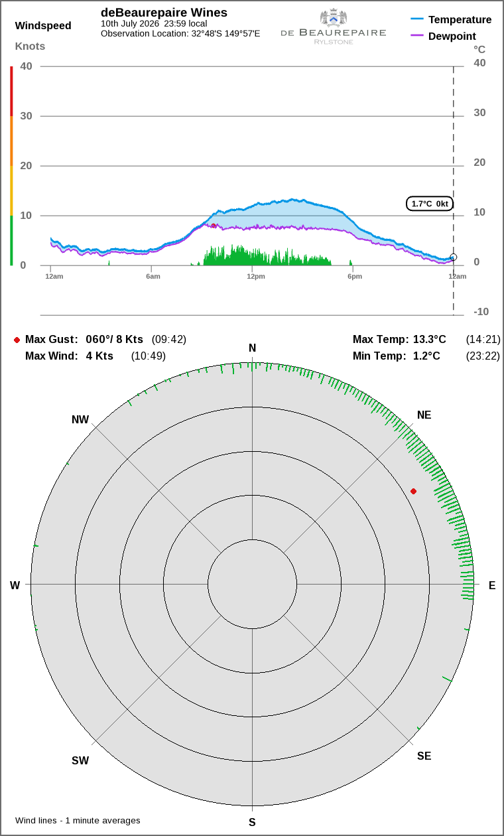This screenshot has height=836, width=504.
Task: Click the max wind time (10:49)
Action: tap(149, 356)
